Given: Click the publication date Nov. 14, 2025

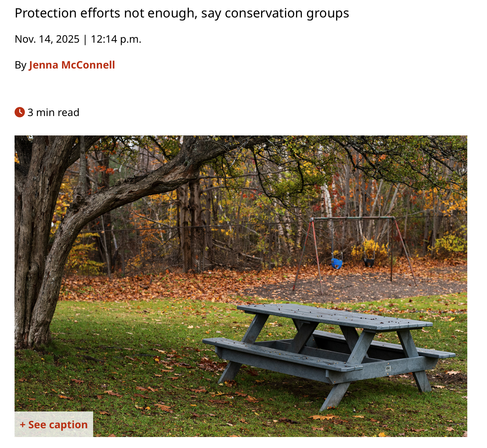Looking at the screenshot, I should pyautogui.click(x=47, y=39).
